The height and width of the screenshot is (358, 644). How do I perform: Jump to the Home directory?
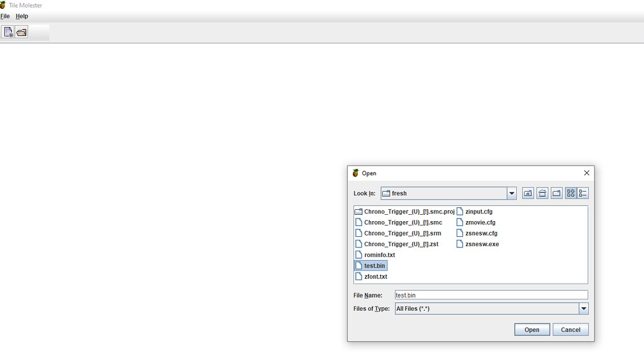point(542,193)
